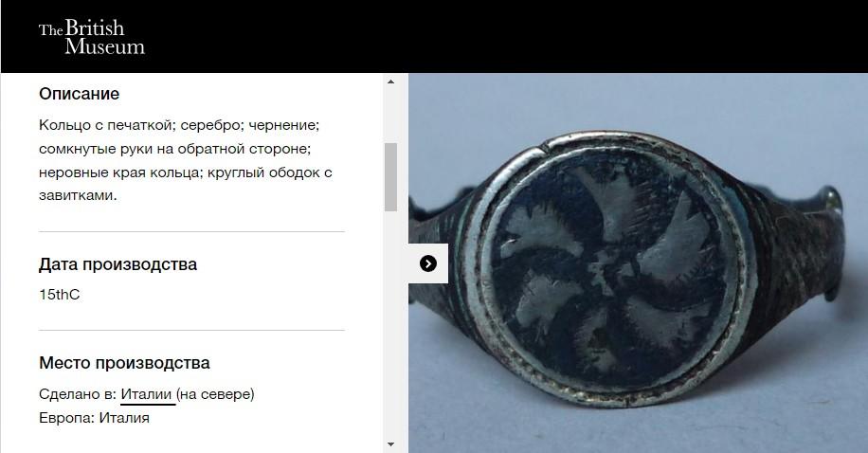
Task: Click scrollbar track above the thumb
Action: [x=390, y=116]
